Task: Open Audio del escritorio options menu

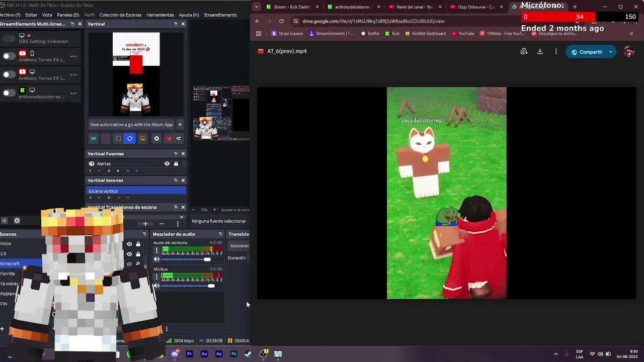Action: click(x=156, y=250)
